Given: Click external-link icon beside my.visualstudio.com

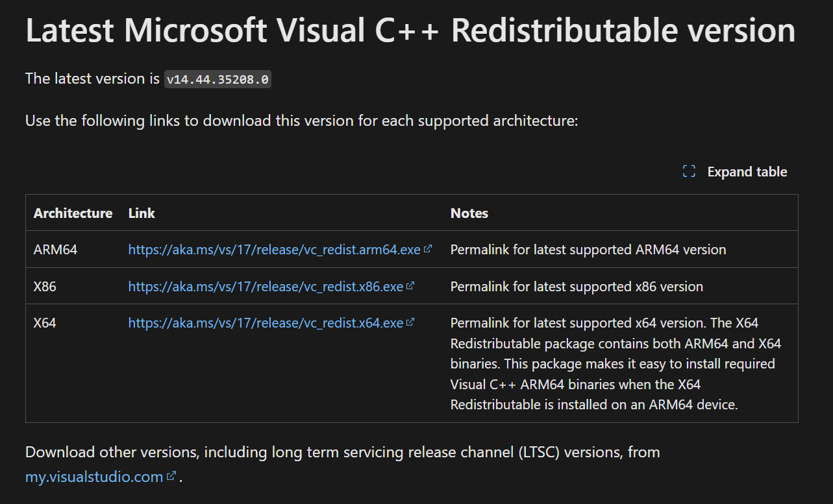Looking at the screenshot, I should tap(171, 476).
